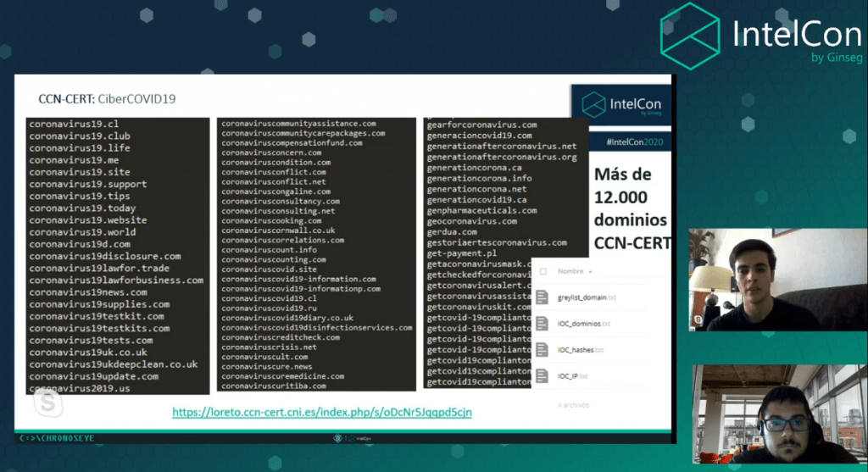Select domain gestoriaertescoronavirus.com
Image resolution: width=868 pixels, height=472 pixels.
pyautogui.click(x=497, y=243)
